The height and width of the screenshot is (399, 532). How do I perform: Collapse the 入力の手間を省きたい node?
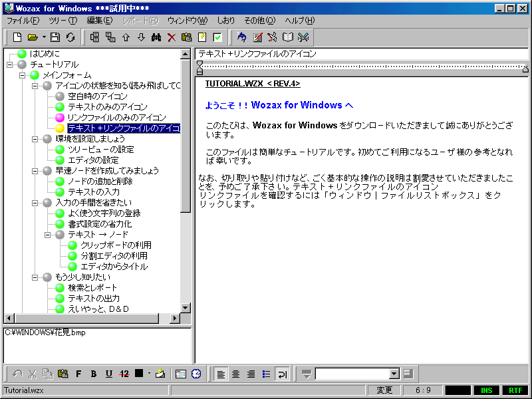pyautogui.click(x=35, y=203)
